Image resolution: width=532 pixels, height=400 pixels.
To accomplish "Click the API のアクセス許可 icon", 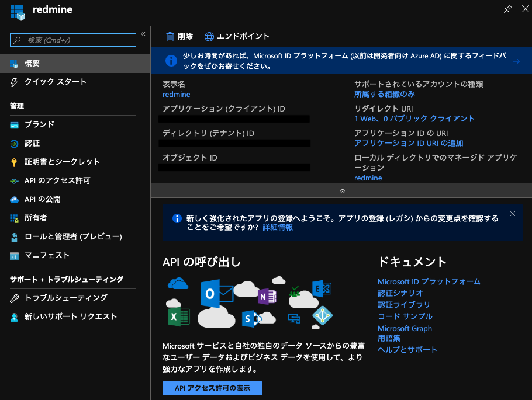I will (x=14, y=182).
